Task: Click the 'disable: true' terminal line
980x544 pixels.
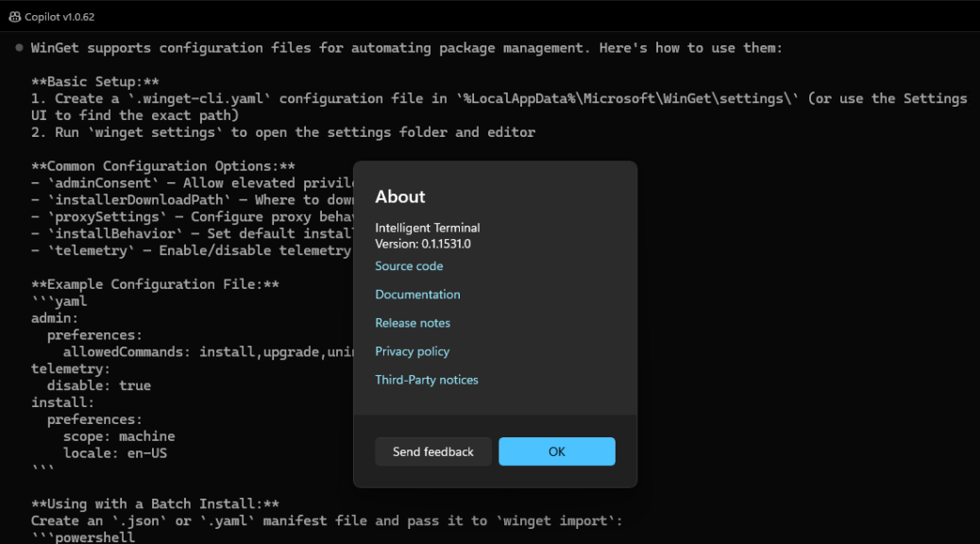Action: (x=99, y=385)
